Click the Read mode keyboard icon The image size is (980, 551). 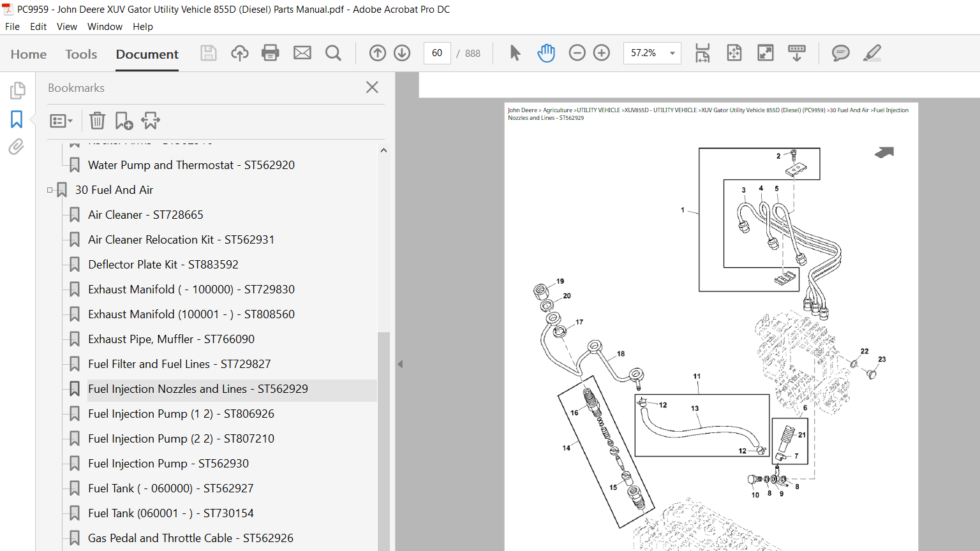[x=797, y=53]
